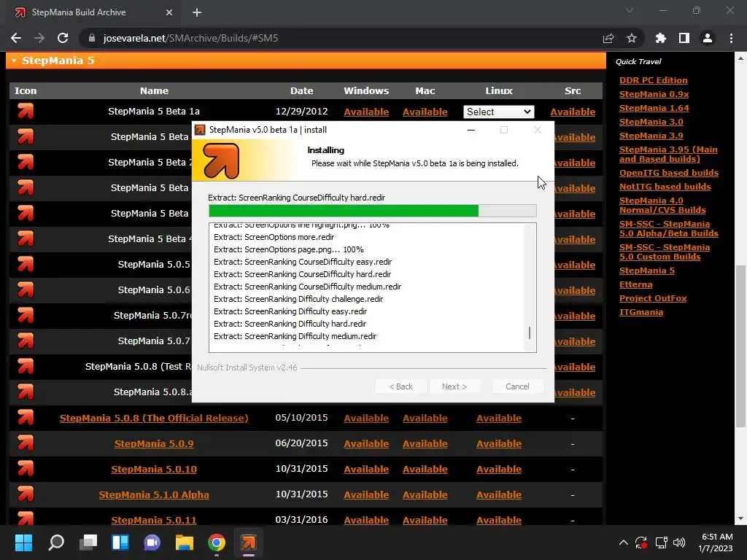This screenshot has width=747, height=560.
Task: Open taskbar Search
Action: (x=55, y=542)
